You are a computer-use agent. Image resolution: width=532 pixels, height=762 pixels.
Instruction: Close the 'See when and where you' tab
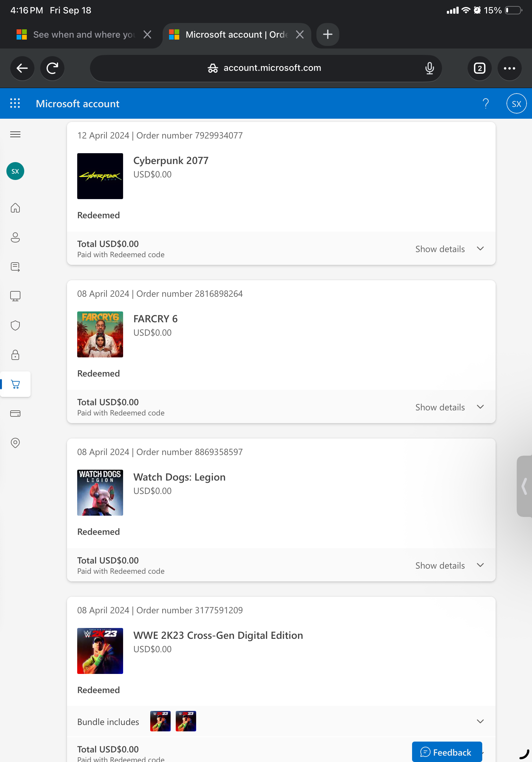point(147,34)
